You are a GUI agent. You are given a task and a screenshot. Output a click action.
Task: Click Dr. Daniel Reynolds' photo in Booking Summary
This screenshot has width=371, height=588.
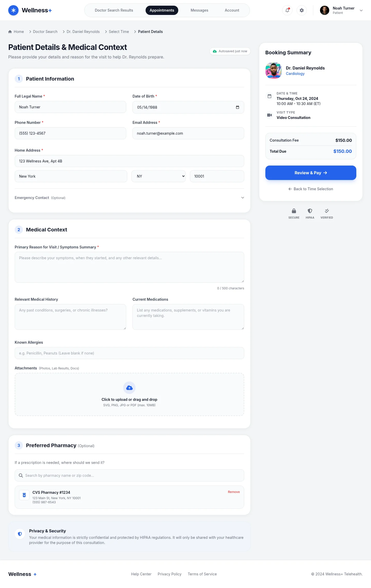pyautogui.click(x=274, y=71)
